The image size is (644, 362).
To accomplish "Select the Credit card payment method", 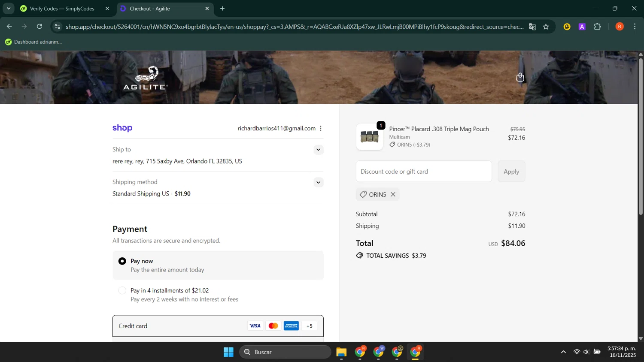I will tap(218, 326).
